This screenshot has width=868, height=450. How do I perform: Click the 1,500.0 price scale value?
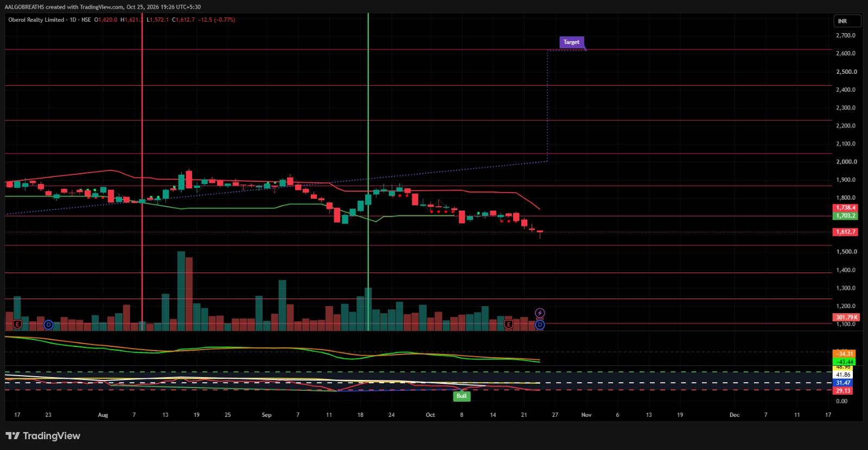click(x=846, y=252)
